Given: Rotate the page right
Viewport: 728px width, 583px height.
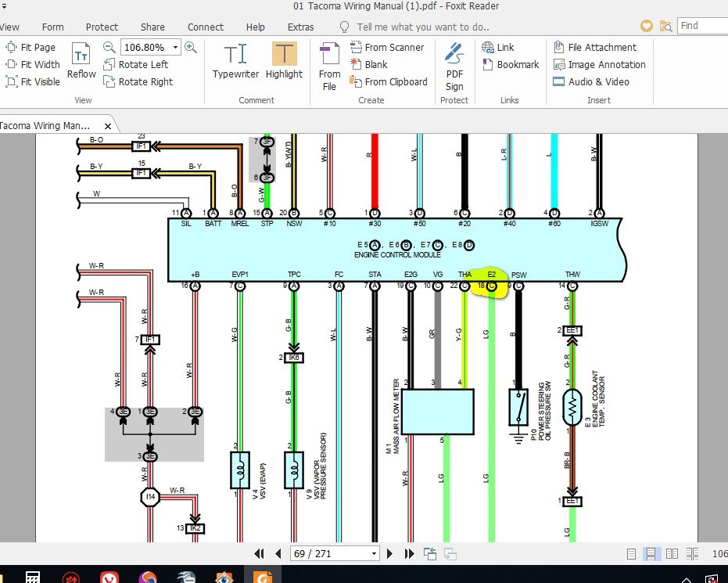Looking at the screenshot, I should click(138, 81).
